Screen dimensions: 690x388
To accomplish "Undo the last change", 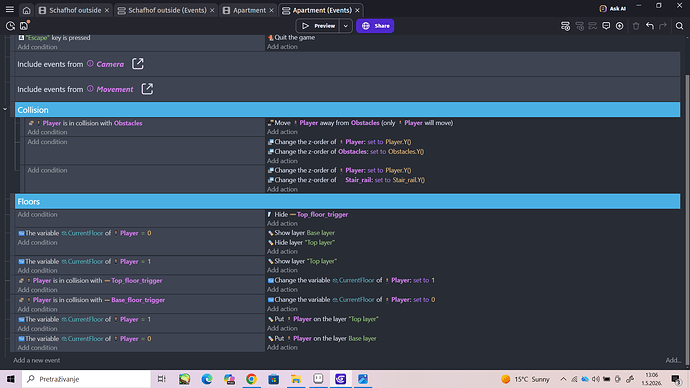I will (x=650, y=26).
